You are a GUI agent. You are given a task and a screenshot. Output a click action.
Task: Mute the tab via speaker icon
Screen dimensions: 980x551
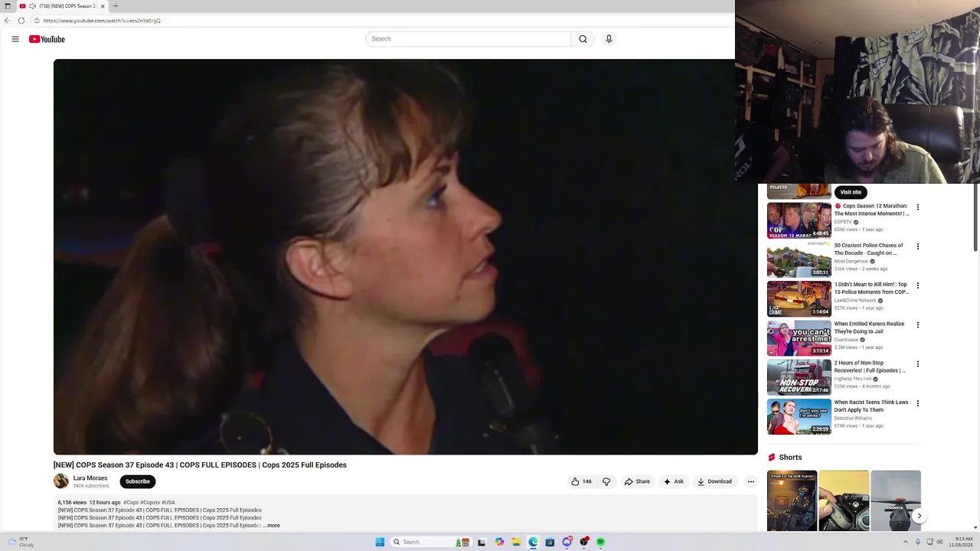32,6
